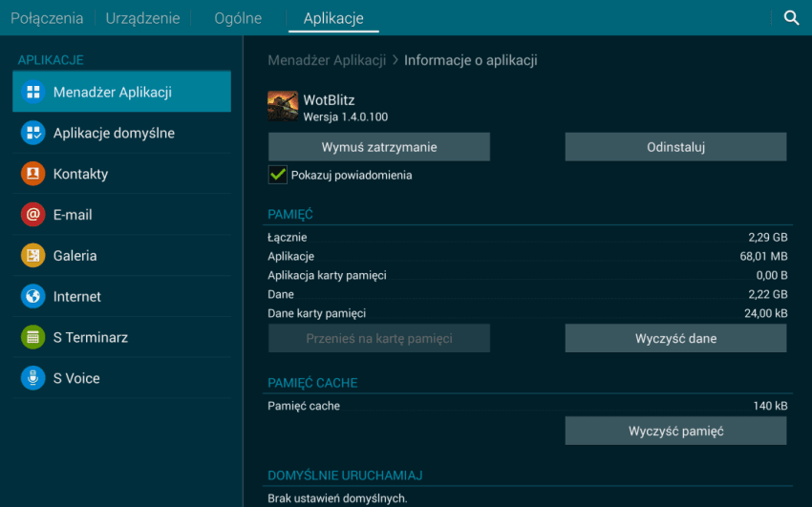Select the Aplikacje tab
The height and width of the screenshot is (507, 812).
pyautogui.click(x=333, y=18)
